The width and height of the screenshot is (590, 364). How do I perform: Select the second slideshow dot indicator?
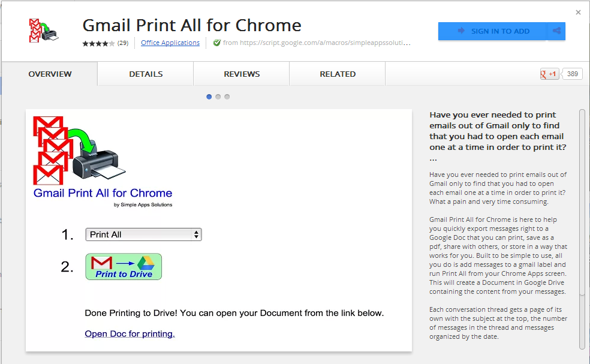coord(218,97)
